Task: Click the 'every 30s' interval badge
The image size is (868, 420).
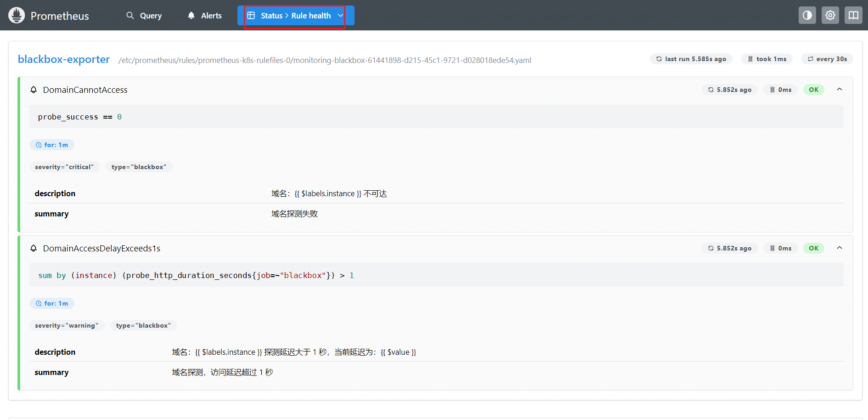Action: click(827, 59)
